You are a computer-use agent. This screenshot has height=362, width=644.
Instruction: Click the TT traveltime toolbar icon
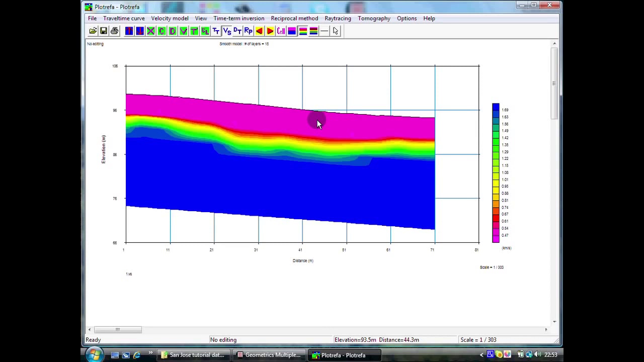pos(216,31)
